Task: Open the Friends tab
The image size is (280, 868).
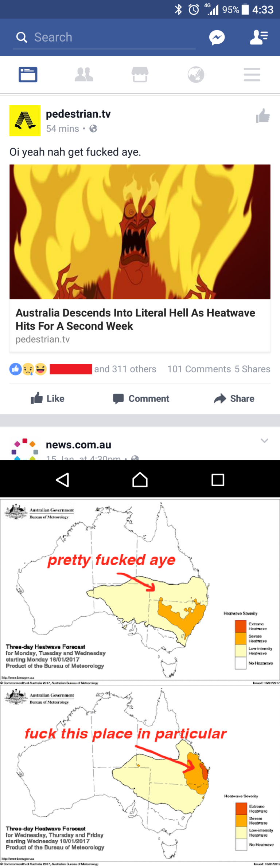Action: [84, 75]
